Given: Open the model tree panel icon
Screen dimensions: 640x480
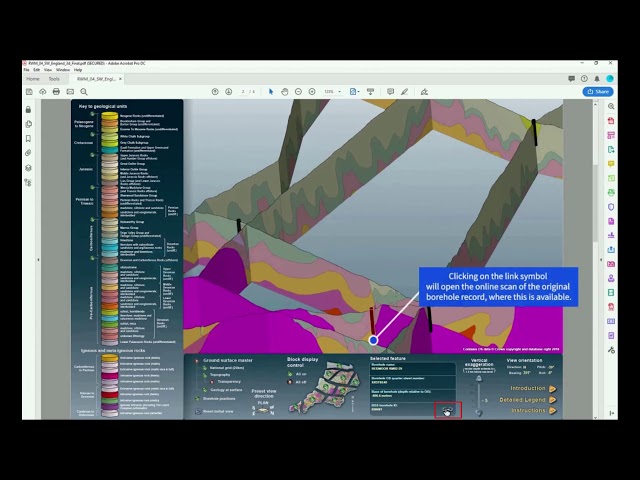Looking at the screenshot, I should click(28, 182).
